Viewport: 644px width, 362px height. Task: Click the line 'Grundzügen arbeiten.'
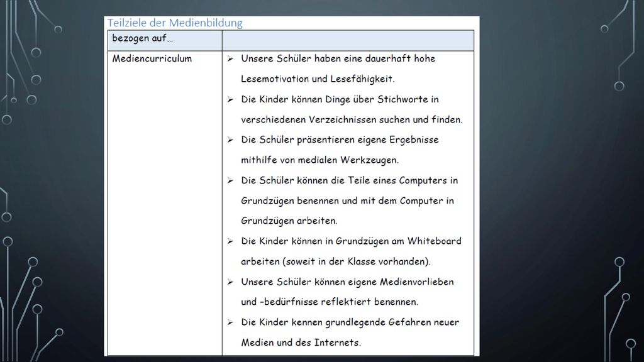(x=289, y=221)
